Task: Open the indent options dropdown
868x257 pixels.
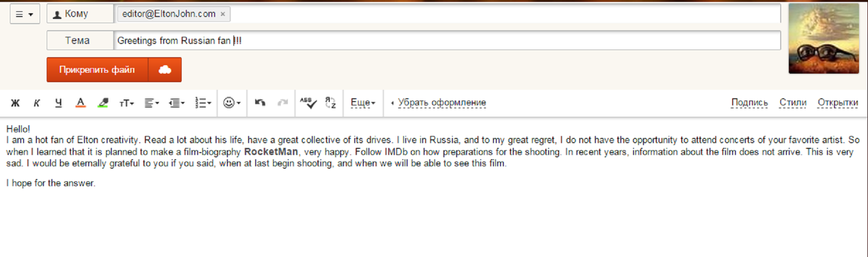Action: point(176,103)
